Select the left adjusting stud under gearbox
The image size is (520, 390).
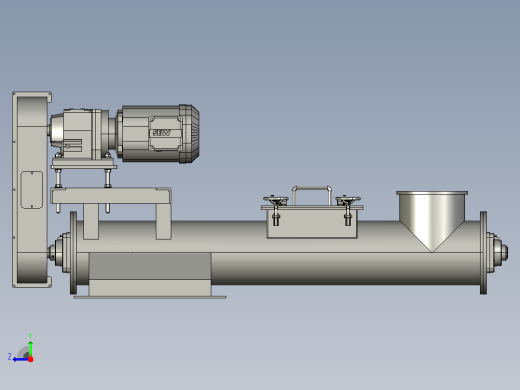[x=58, y=191]
